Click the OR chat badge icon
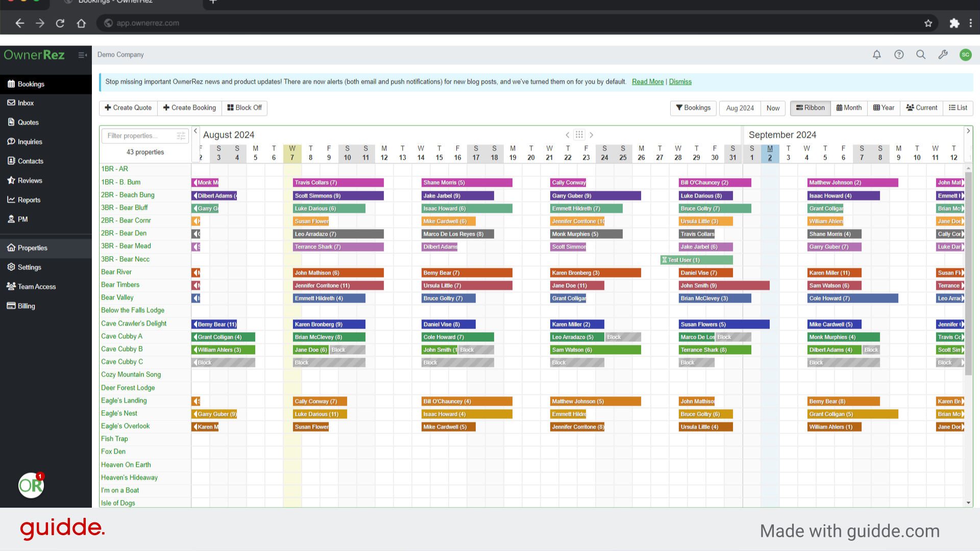This screenshot has width=980, height=551. coord(31,485)
